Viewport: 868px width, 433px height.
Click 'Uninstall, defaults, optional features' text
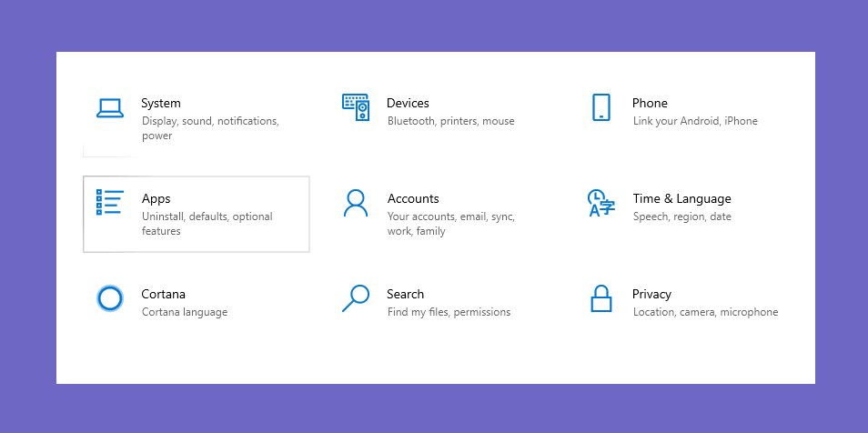click(207, 224)
